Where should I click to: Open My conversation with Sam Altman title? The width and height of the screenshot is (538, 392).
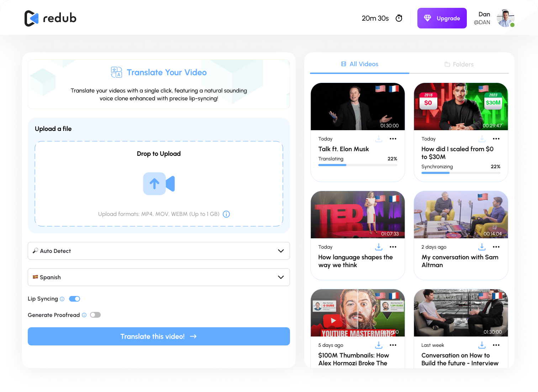(460, 261)
